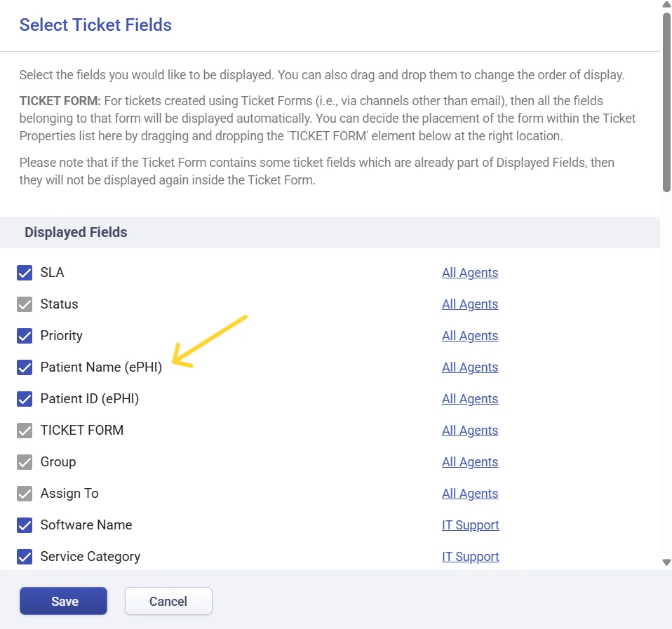Uncheck the Patient ID (ePHI) checkbox
This screenshot has width=672, height=629.
[25, 399]
